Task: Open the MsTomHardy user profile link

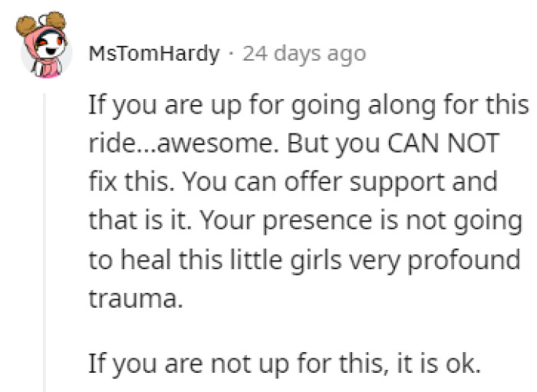Action: (154, 54)
